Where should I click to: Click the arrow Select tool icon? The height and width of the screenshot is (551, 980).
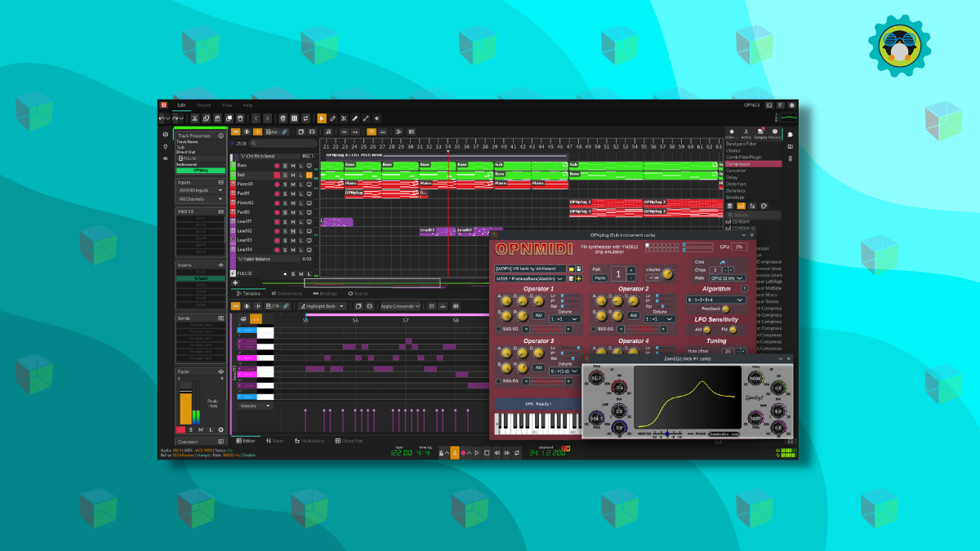(321, 118)
